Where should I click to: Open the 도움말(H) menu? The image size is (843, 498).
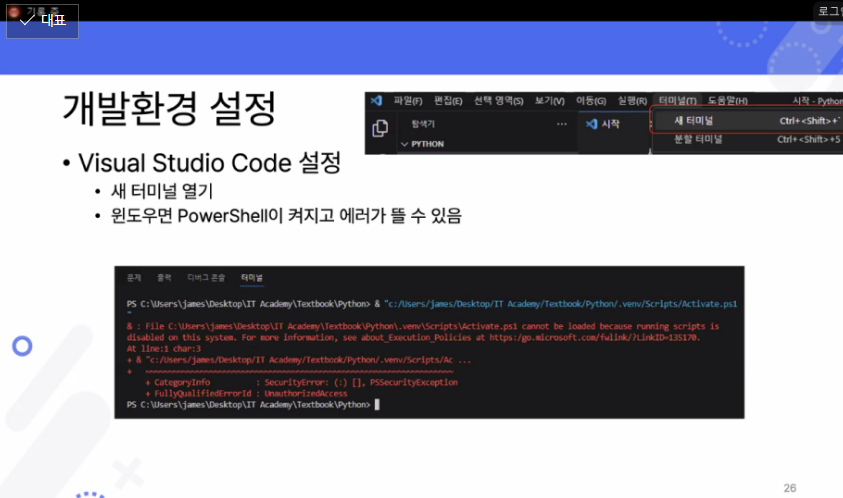(x=727, y=101)
